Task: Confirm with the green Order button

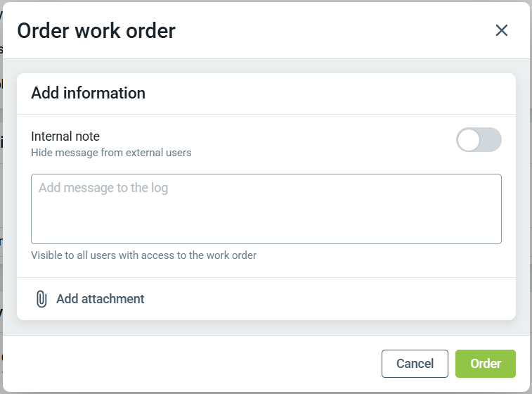Action: [x=485, y=364]
